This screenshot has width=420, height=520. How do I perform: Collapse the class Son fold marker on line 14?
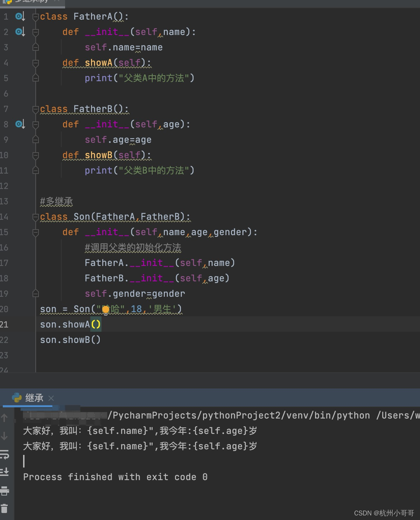[x=35, y=217]
